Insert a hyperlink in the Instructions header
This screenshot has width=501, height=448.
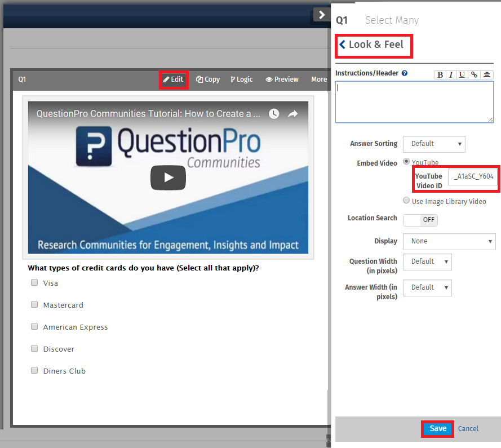point(474,74)
